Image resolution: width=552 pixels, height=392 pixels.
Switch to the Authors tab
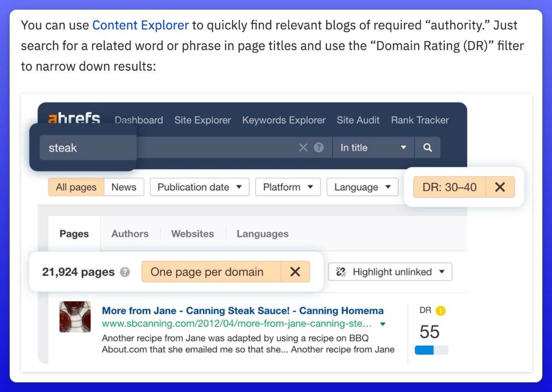(130, 233)
